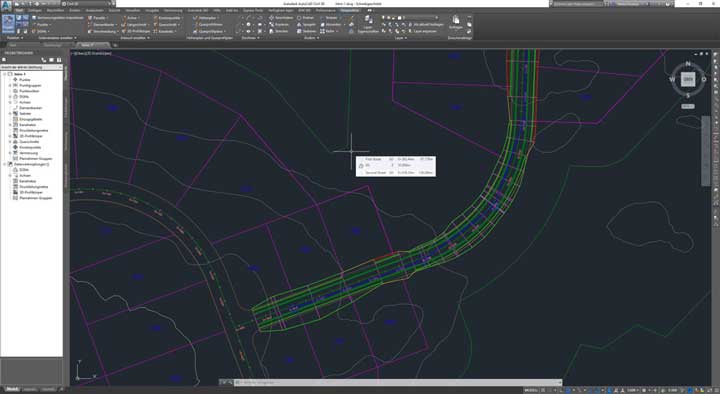Viewport: 720px width, 394px height.
Task: Click the Querschnitt ribbon tool
Action: pos(166,25)
